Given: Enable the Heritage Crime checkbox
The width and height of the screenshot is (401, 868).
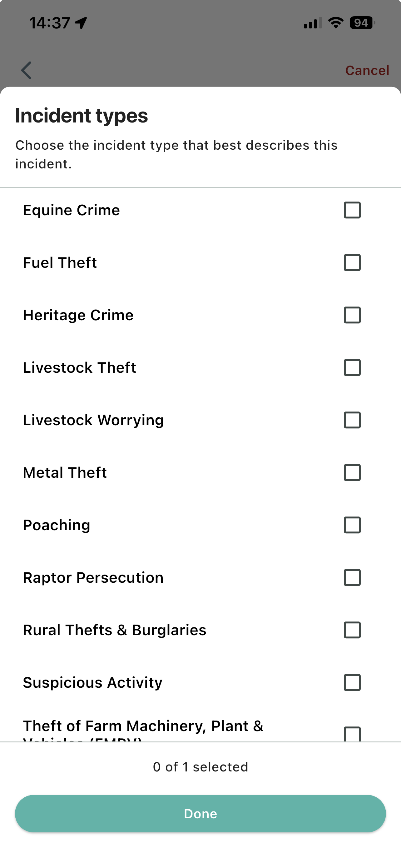Looking at the screenshot, I should [352, 315].
